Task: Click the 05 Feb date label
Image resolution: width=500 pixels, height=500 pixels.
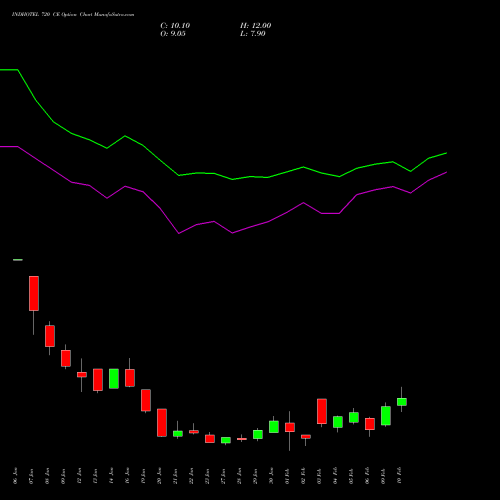Action: 351,476
